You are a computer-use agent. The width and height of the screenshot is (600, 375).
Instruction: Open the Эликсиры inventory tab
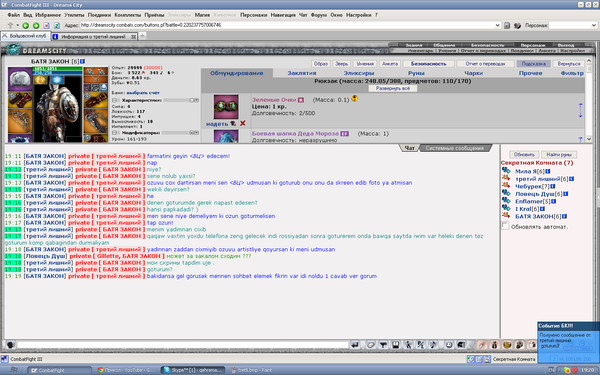pos(359,73)
